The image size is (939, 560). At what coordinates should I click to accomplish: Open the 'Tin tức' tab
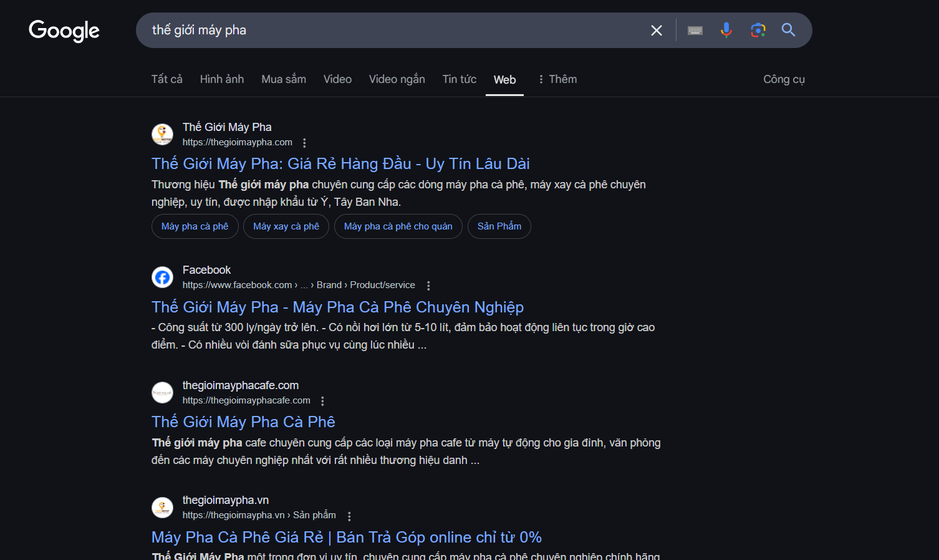pyautogui.click(x=460, y=79)
